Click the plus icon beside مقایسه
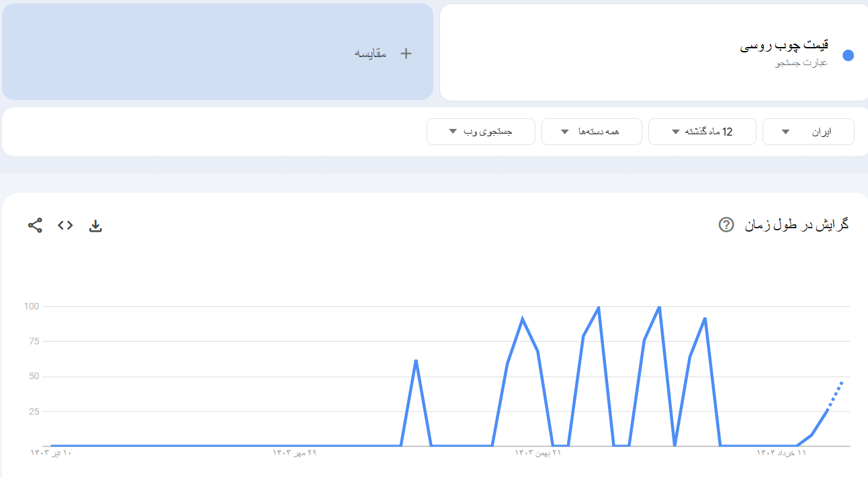 point(406,54)
